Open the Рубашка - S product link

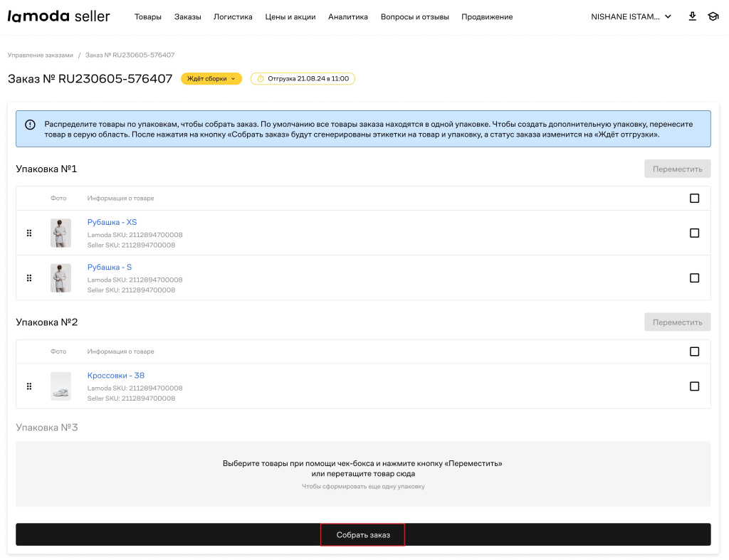tap(110, 268)
